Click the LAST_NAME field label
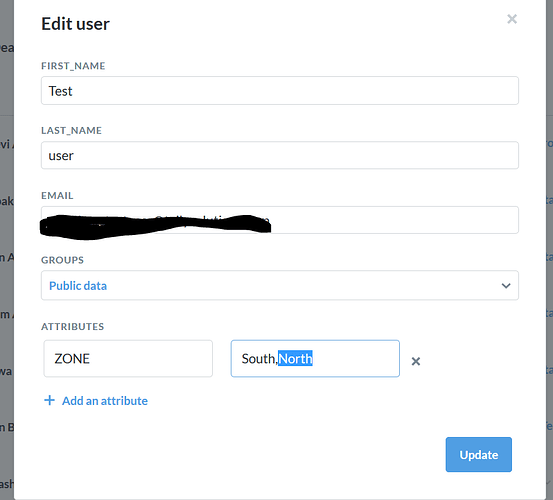Image resolution: width=553 pixels, height=500 pixels. pyautogui.click(x=71, y=130)
